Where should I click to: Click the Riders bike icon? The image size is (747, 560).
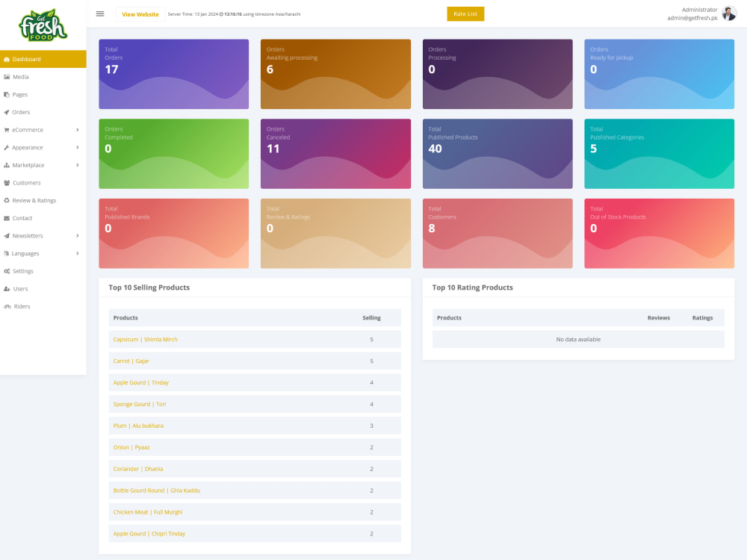[x=7, y=306]
